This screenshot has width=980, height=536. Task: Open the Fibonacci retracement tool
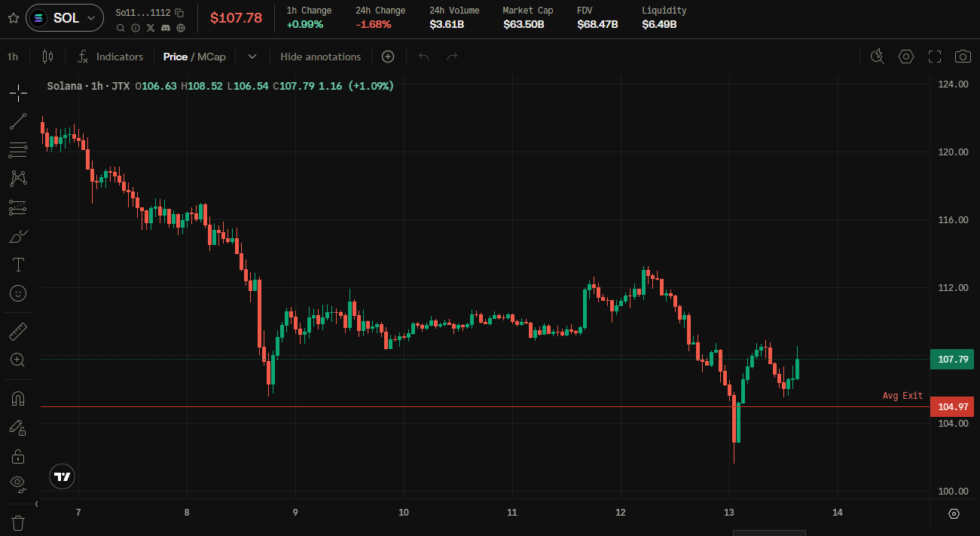click(x=18, y=150)
